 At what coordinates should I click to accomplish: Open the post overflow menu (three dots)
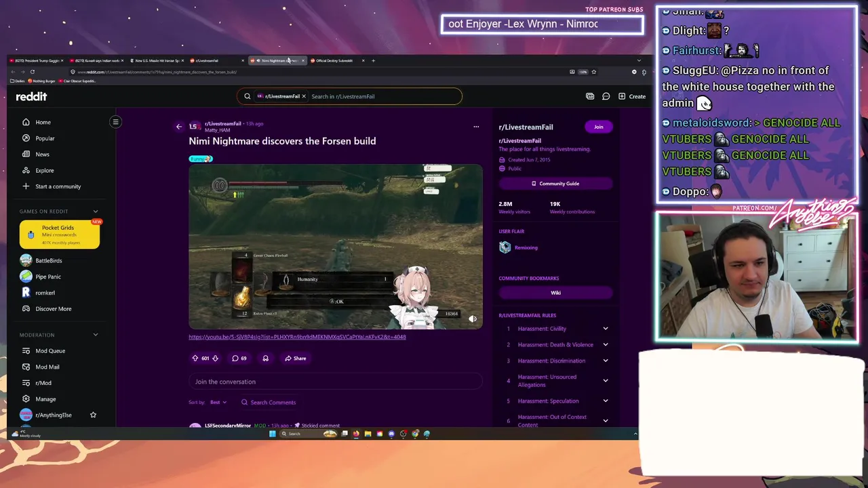coord(476,127)
